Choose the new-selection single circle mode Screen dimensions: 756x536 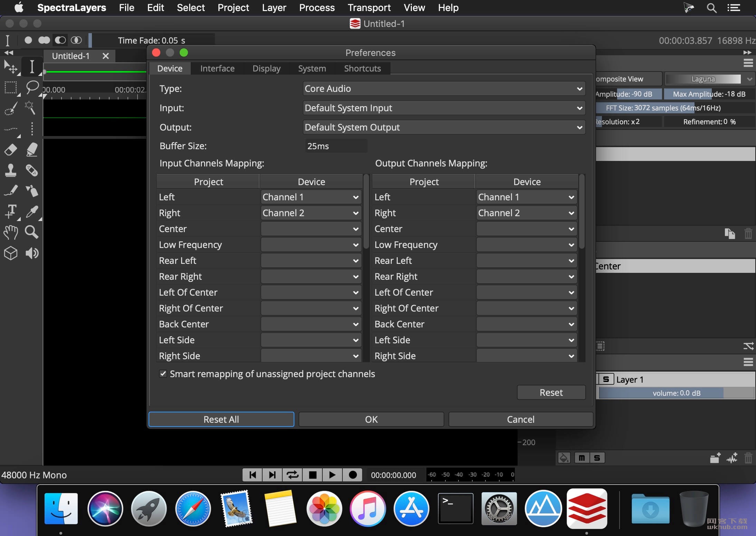[28, 40]
